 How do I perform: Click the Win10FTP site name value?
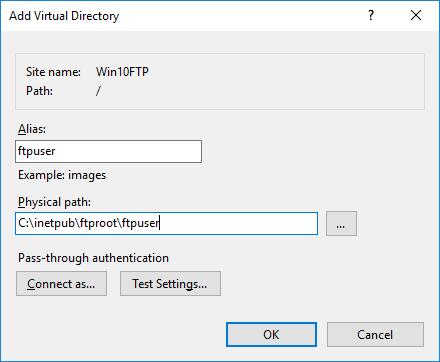click(122, 72)
